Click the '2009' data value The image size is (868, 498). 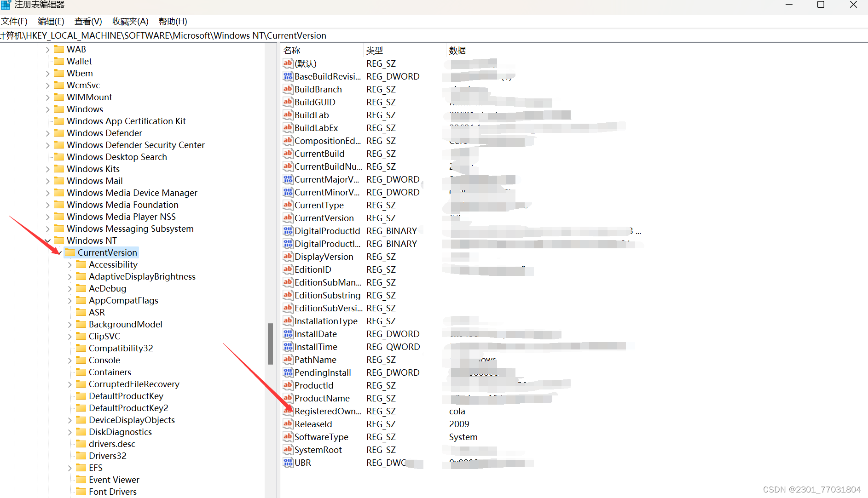[459, 424]
